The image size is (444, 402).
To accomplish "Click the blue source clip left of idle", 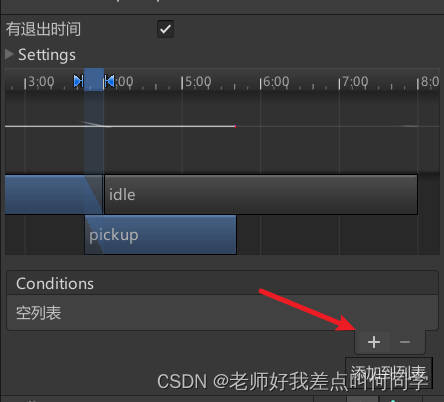I will (53, 194).
